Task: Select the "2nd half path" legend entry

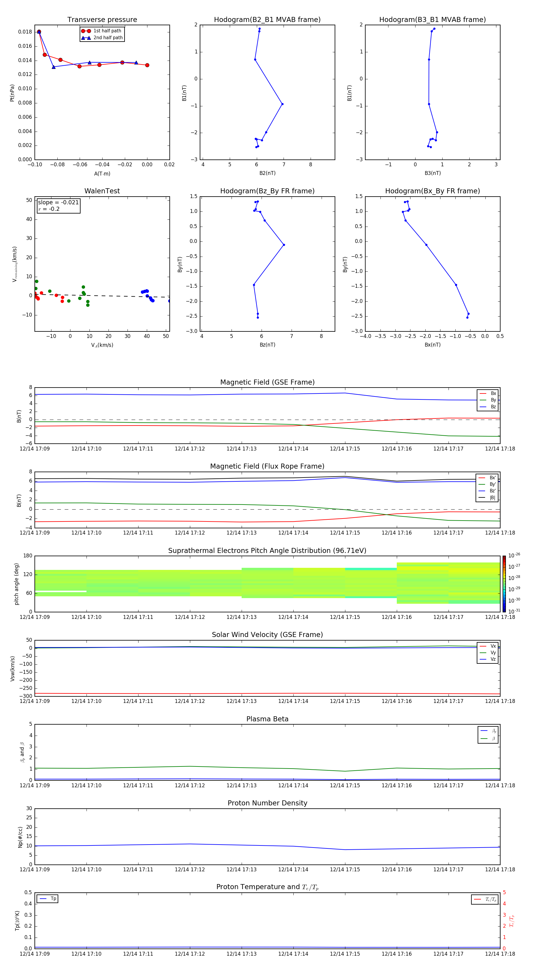Action: coord(102,38)
